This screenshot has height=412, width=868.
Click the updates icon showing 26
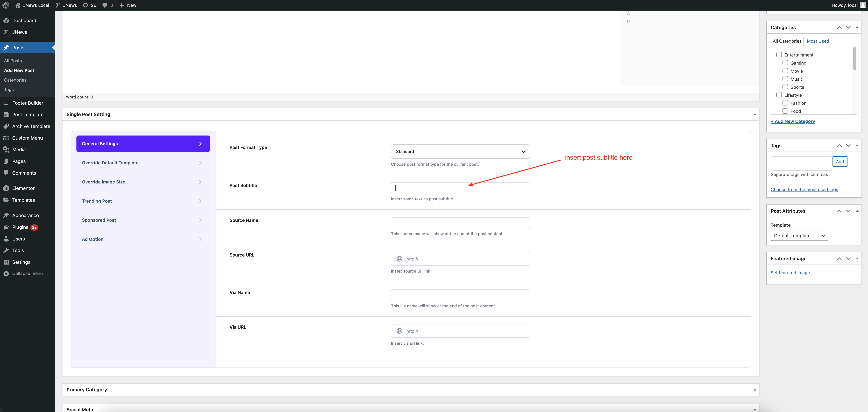86,5
